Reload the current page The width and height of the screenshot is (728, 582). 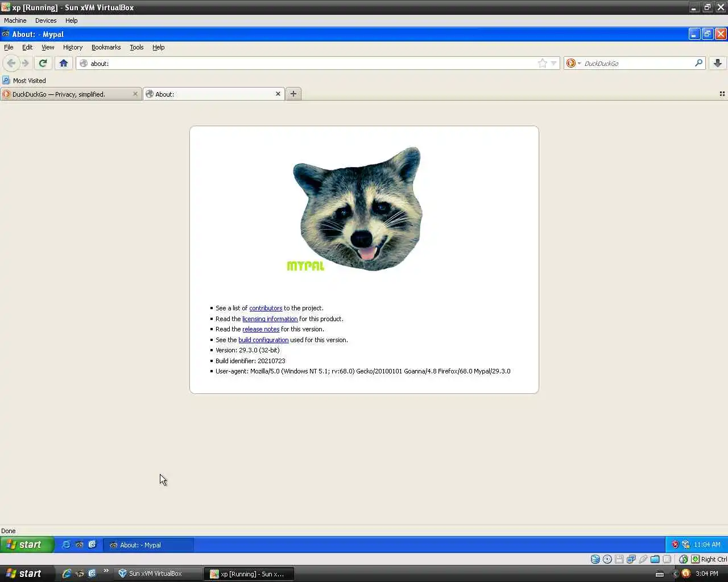click(x=43, y=63)
